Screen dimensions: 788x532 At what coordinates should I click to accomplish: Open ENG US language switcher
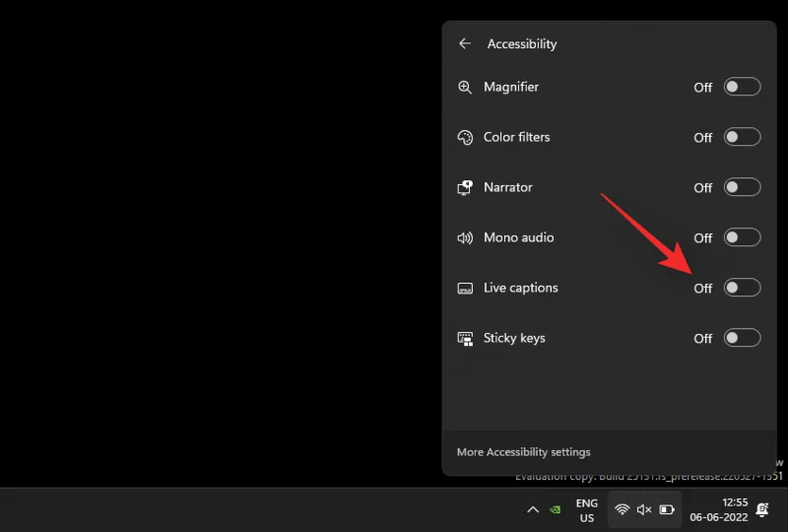pyautogui.click(x=586, y=510)
